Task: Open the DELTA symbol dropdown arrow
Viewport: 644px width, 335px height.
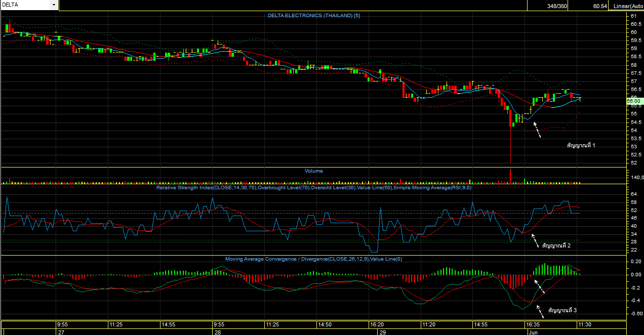Action: click(x=54, y=5)
